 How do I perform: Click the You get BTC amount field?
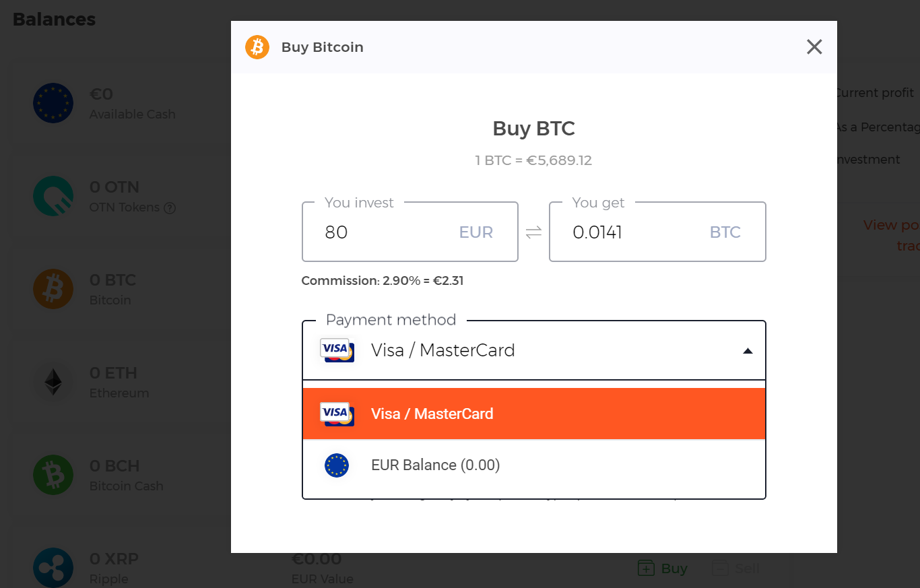point(658,232)
